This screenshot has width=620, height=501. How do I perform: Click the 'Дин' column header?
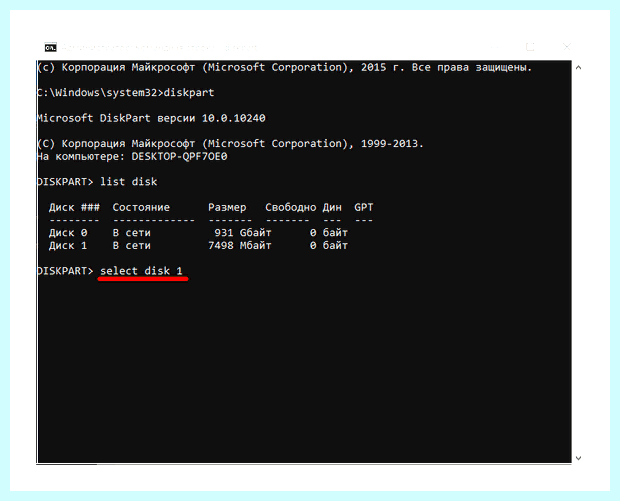(x=332, y=208)
